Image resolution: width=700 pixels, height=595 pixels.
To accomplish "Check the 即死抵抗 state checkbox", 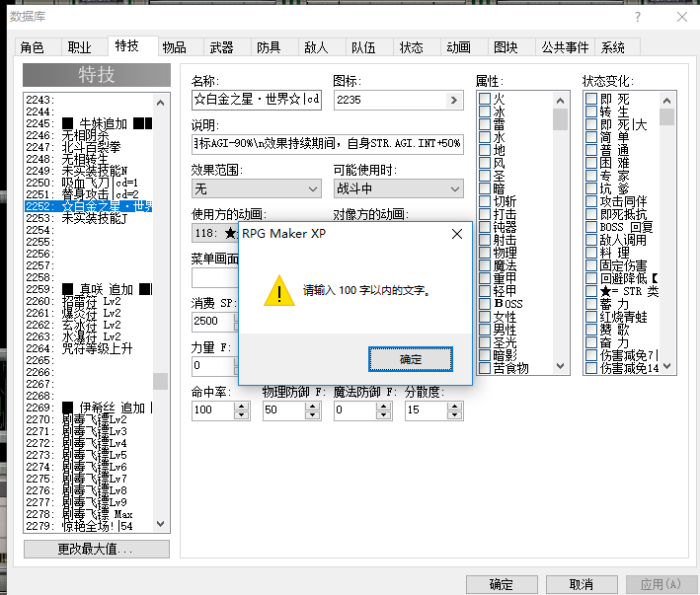I will [x=591, y=214].
